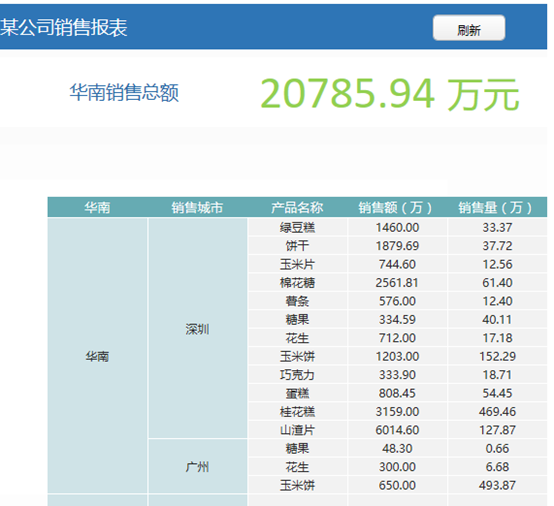Click the 产品名称 column header

pyautogui.click(x=297, y=207)
